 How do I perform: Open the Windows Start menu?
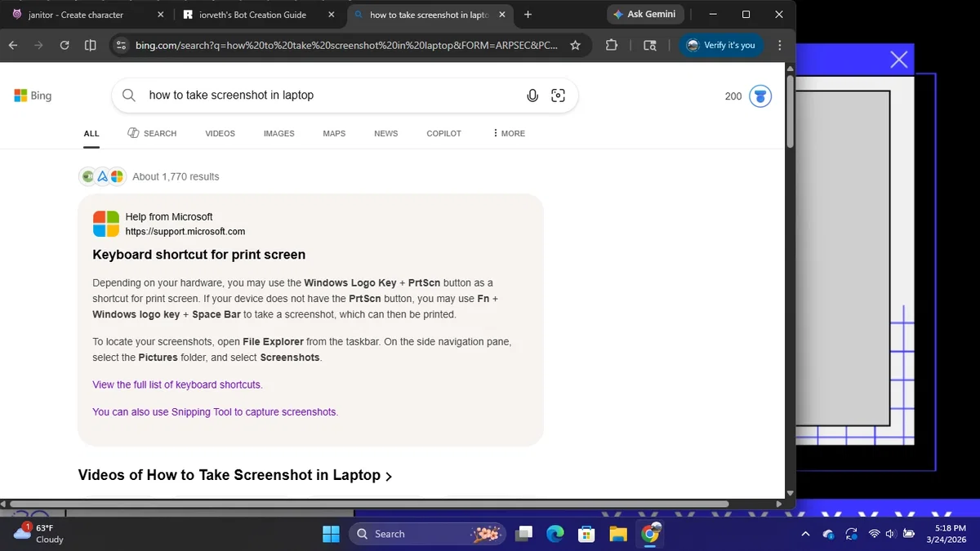tap(331, 534)
